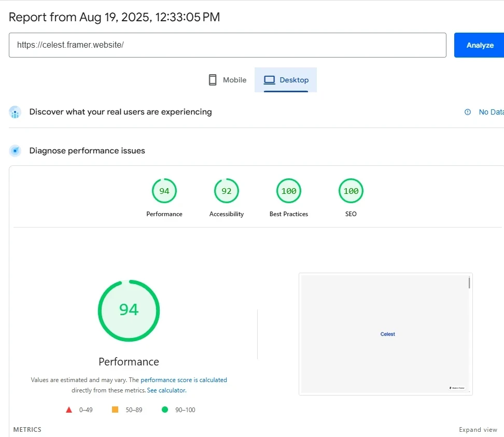Screen dimensions: 504x437
Task: Open the 'performance score is calculated' link
Action: [x=184, y=380]
